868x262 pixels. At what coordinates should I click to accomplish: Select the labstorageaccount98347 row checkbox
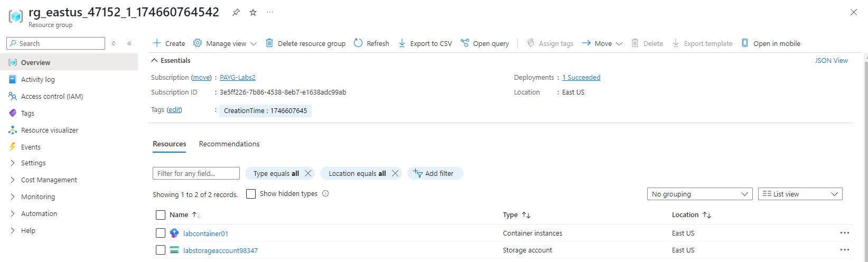click(x=161, y=250)
